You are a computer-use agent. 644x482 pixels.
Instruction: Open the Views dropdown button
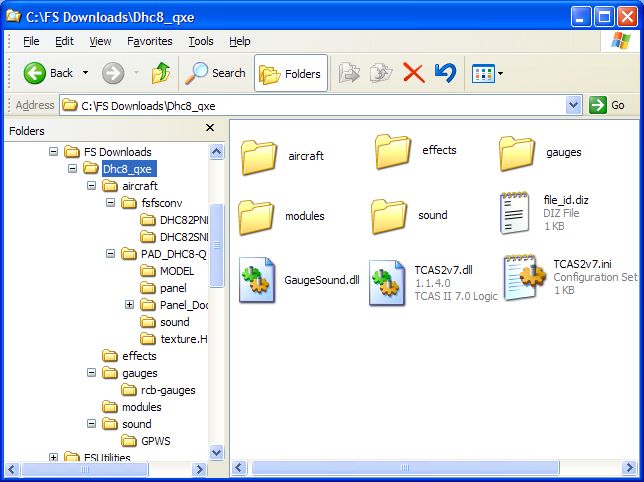pyautogui.click(x=487, y=73)
